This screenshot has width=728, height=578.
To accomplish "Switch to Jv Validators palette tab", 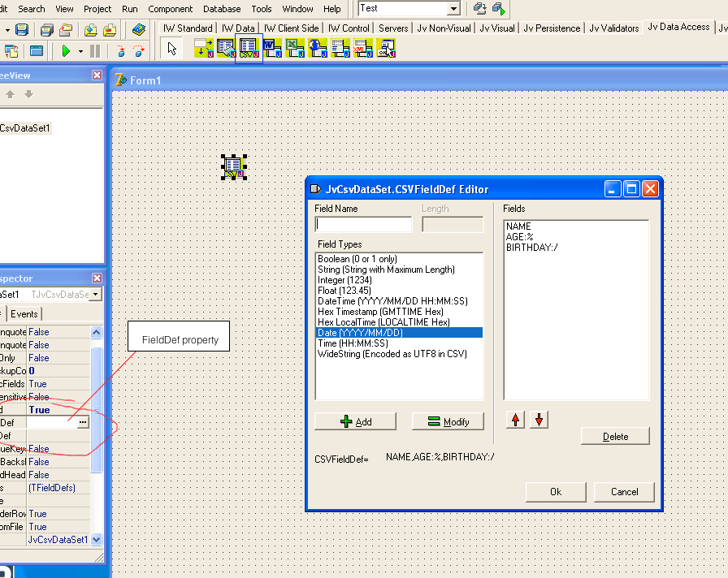I will 613,28.
